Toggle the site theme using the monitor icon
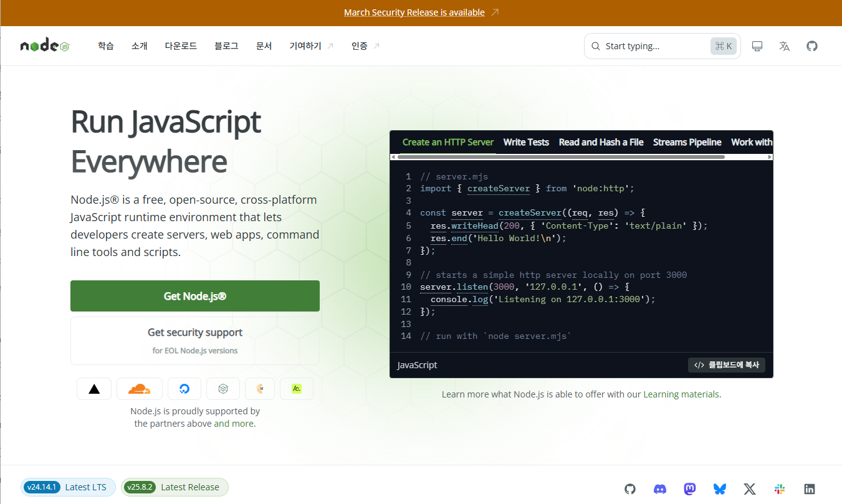The width and height of the screenshot is (842, 504). [757, 45]
